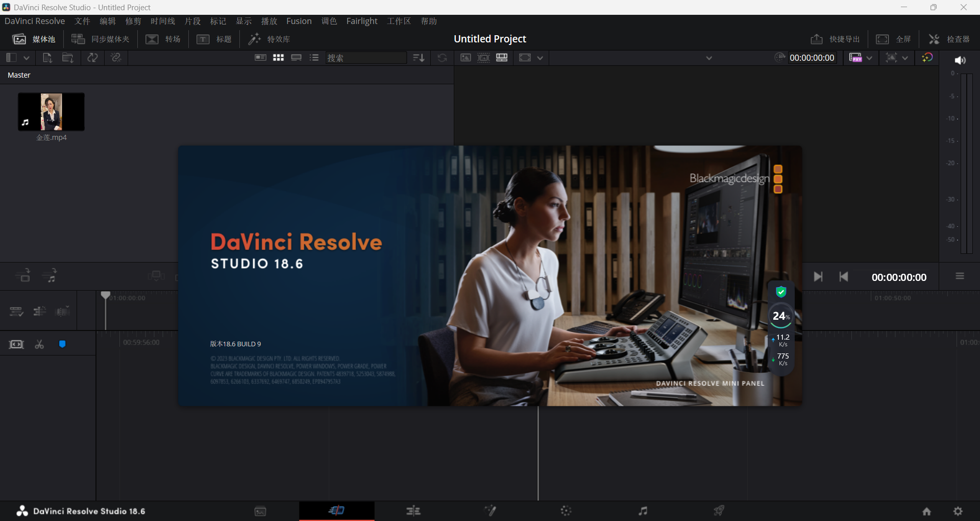This screenshot has width=980, height=521.
Task: Expand the timeline resolution dropdown arrow
Action: pyautogui.click(x=905, y=58)
